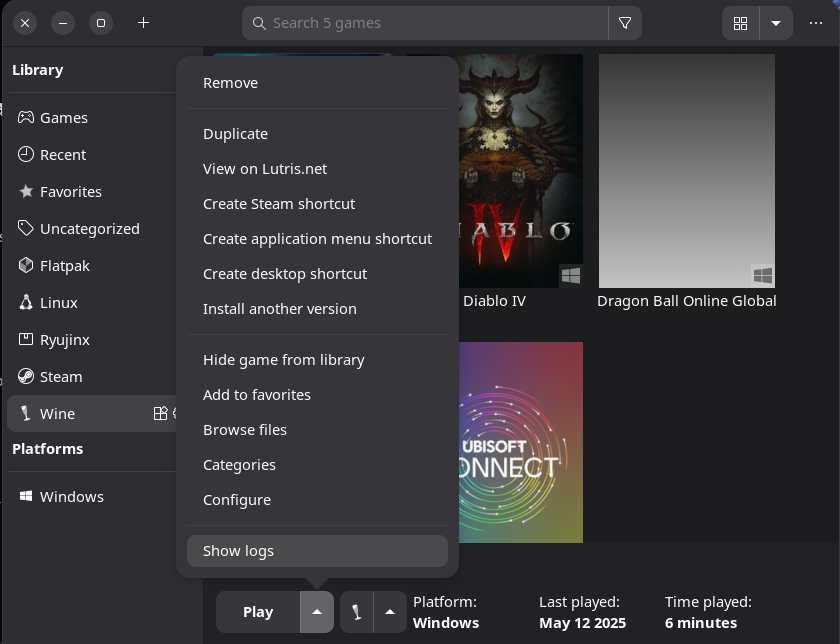840x644 pixels.
Task: Choose the Uncategorized tag icon
Action: 26,228
